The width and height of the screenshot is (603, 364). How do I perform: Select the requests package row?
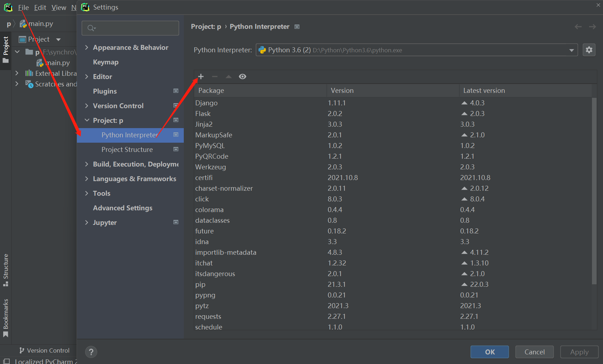[x=393, y=316]
